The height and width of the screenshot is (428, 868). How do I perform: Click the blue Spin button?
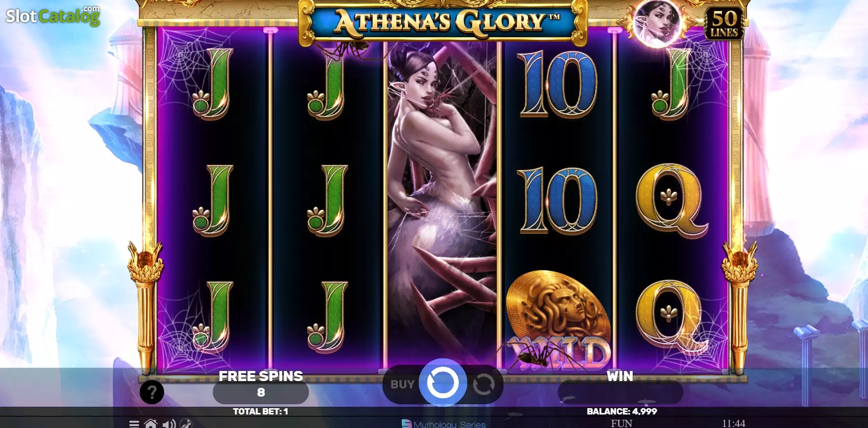coord(442,383)
